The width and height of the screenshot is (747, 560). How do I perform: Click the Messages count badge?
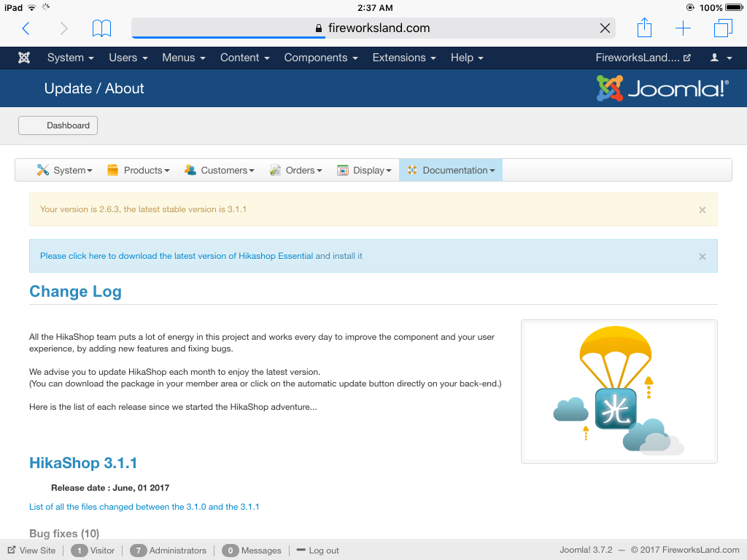(230, 551)
